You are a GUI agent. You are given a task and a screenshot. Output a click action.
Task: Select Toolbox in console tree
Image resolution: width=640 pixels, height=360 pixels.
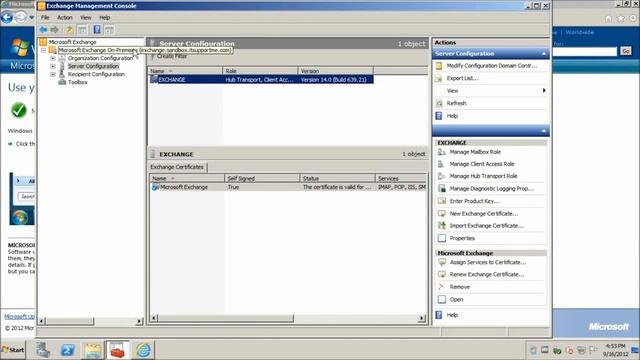[x=78, y=82]
